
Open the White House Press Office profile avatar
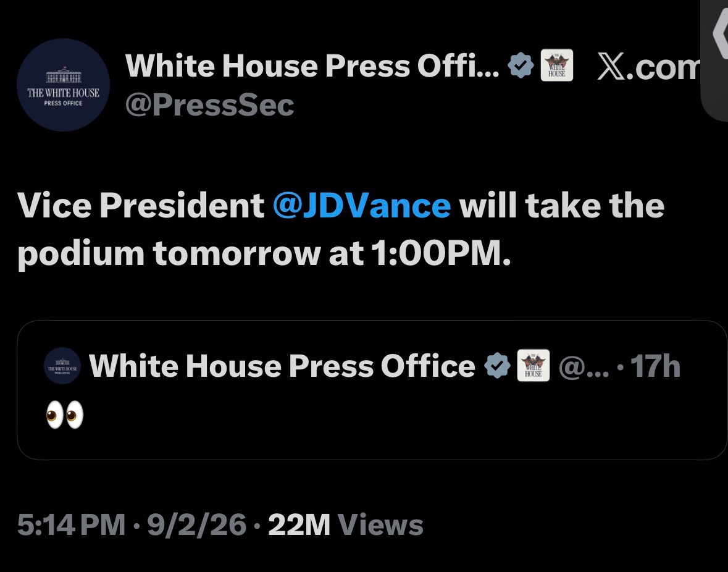coord(63,85)
